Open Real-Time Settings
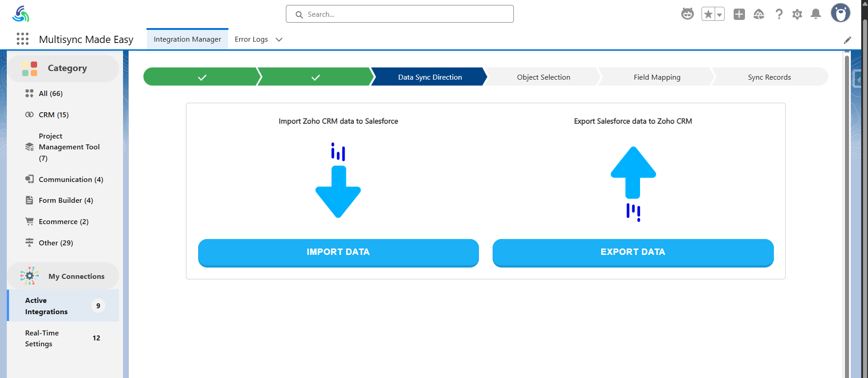Viewport: 868px width, 378px height. click(63, 338)
